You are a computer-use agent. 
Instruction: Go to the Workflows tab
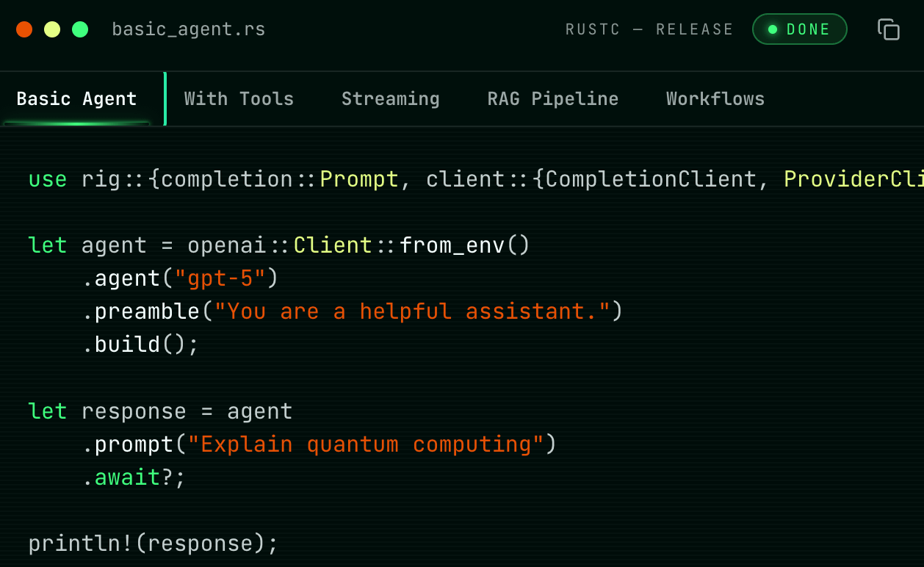(x=715, y=99)
